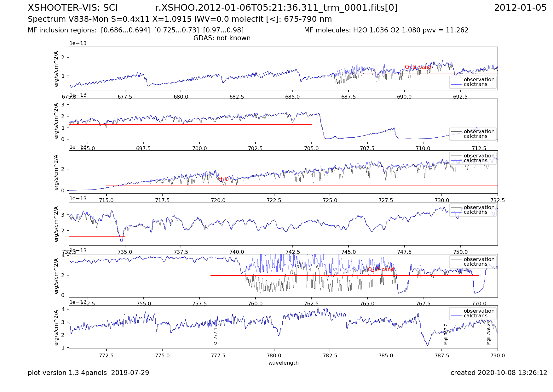Click the 780.0 tick label on bottom axis
553x392 pixels.
click(x=274, y=355)
